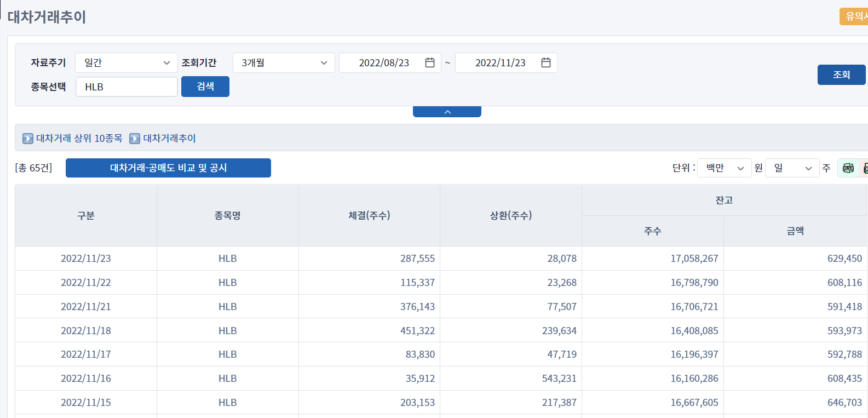Click the 35,912 체결 value

pos(420,379)
